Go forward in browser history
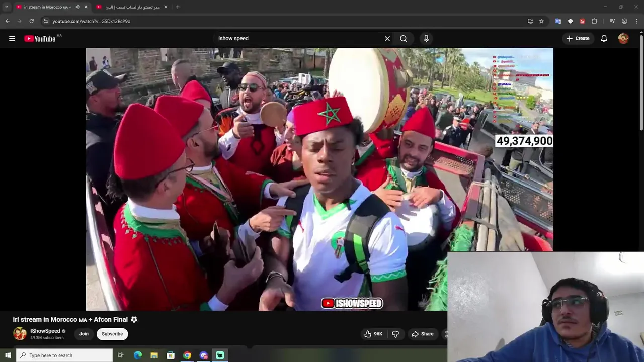The width and height of the screenshot is (644, 362). point(19,21)
